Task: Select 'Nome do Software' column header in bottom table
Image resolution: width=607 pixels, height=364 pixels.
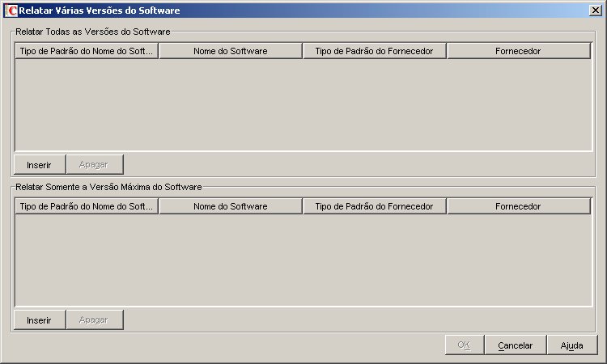Action: point(231,206)
